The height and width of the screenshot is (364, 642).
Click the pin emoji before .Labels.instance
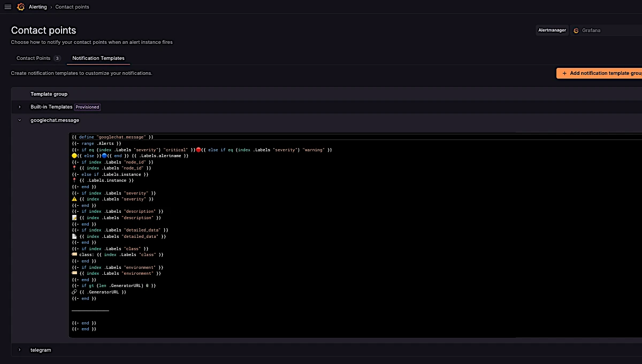[74, 181]
